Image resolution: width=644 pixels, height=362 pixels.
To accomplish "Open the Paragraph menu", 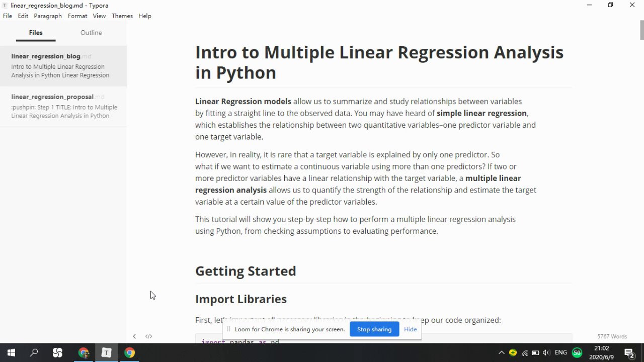I will coord(48,16).
